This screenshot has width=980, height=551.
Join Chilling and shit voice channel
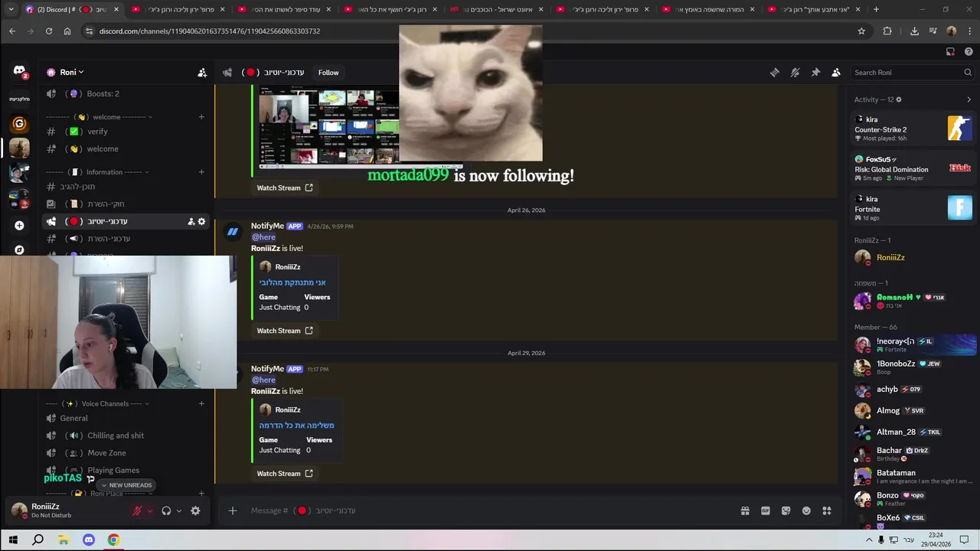pyautogui.click(x=126, y=436)
